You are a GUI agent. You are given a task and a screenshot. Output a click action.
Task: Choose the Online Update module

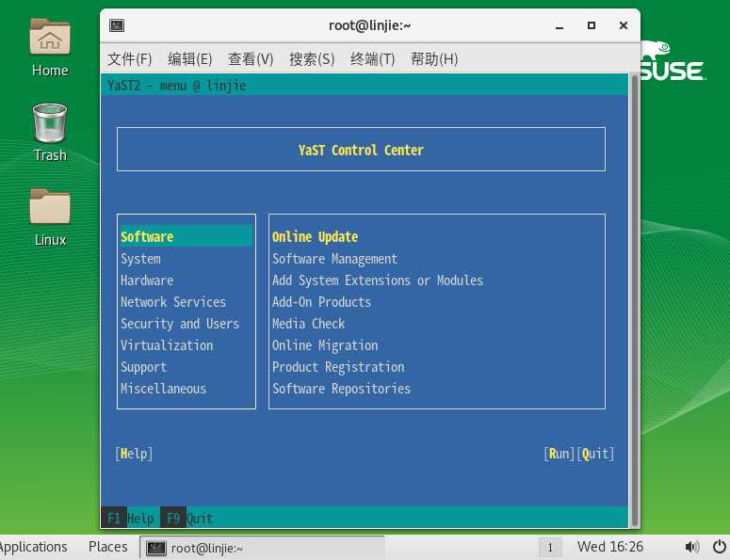click(316, 237)
